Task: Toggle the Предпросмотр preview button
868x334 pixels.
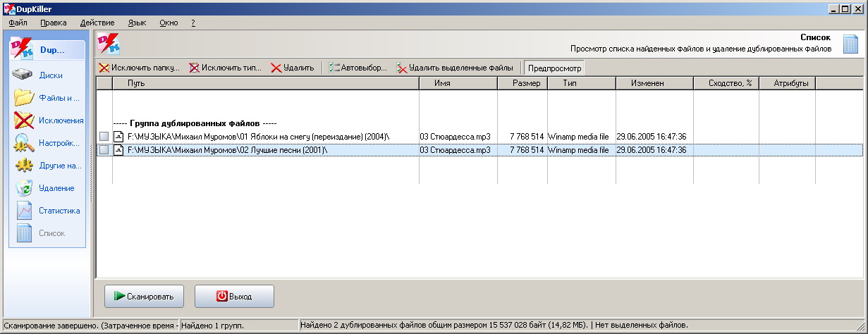Action: click(554, 68)
